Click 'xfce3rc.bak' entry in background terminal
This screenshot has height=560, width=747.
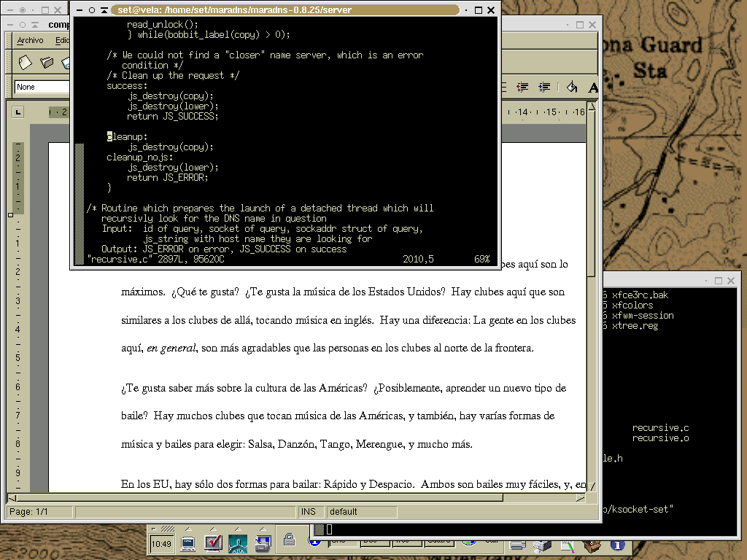[640, 295]
